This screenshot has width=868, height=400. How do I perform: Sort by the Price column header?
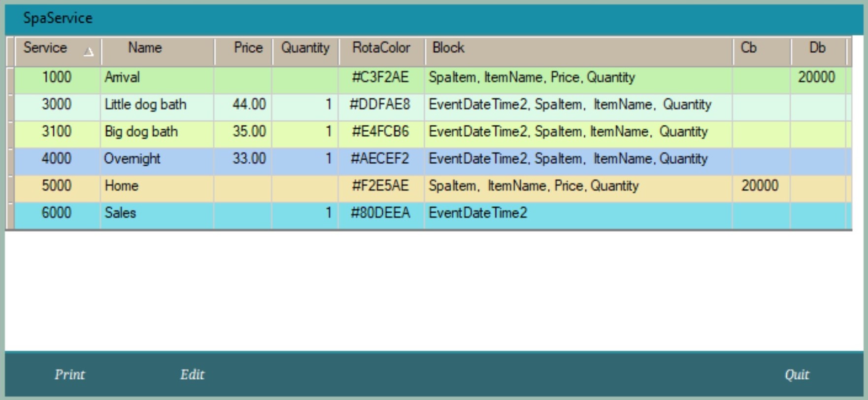click(248, 48)
